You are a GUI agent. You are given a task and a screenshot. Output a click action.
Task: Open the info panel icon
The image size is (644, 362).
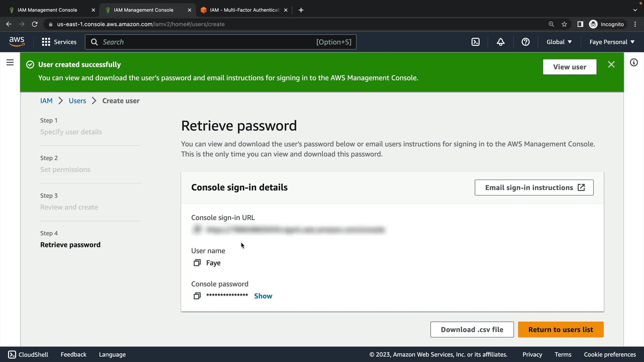tap(634, 63)
